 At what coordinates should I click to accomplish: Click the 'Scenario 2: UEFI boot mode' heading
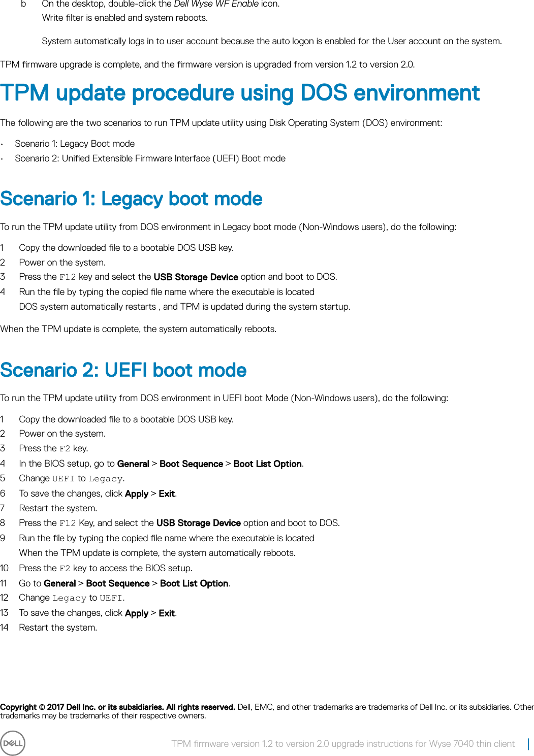[x=123, y=370]
